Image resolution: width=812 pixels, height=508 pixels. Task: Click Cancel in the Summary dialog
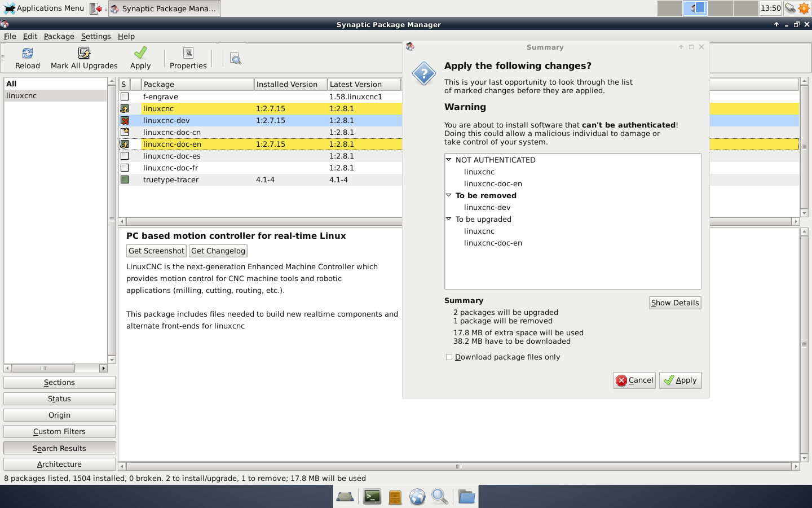click(634, 380)
